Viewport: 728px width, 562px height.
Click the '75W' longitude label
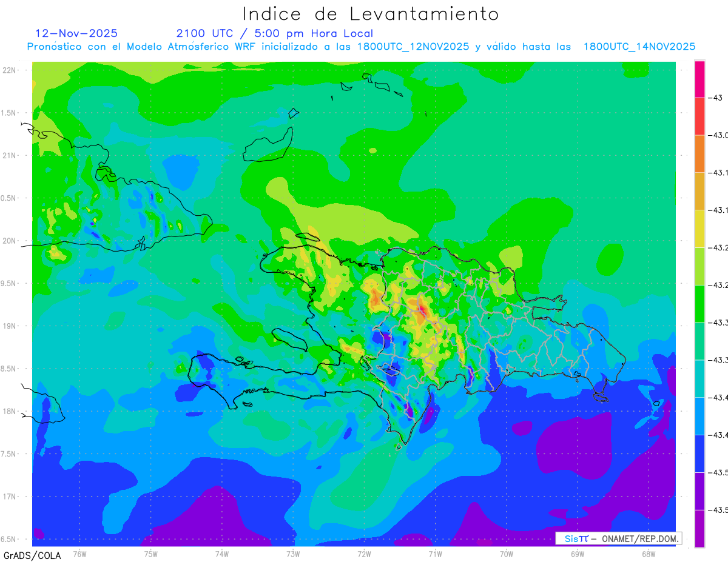tap(151, 553)
